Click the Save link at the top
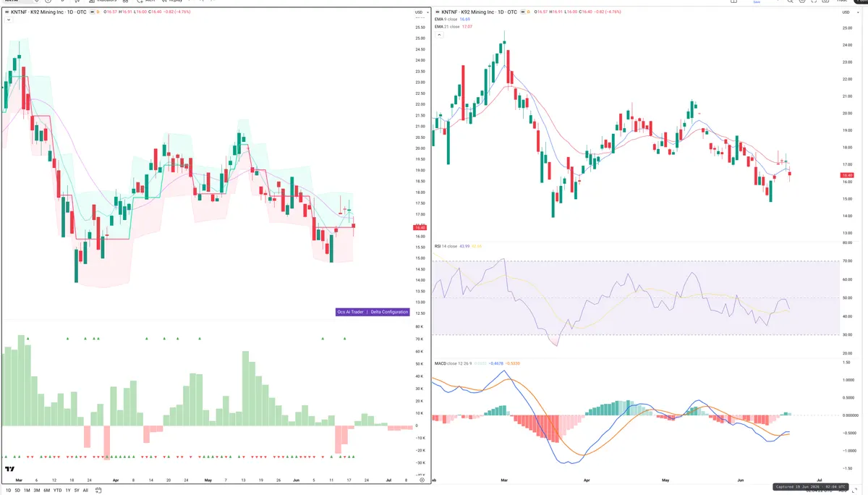868x495 pixels. coord(757,2)
